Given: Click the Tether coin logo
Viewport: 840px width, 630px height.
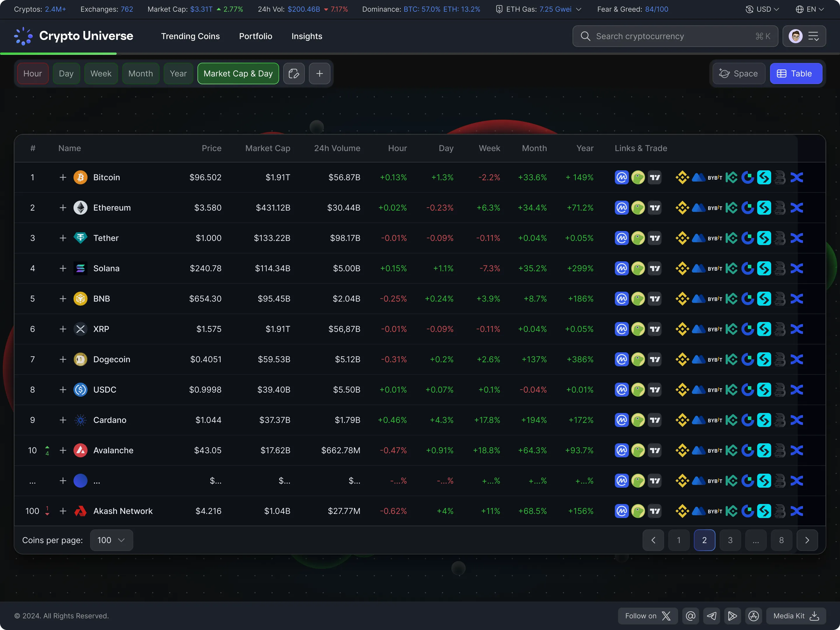Looking at the screenshot, I should click(80, 238).
